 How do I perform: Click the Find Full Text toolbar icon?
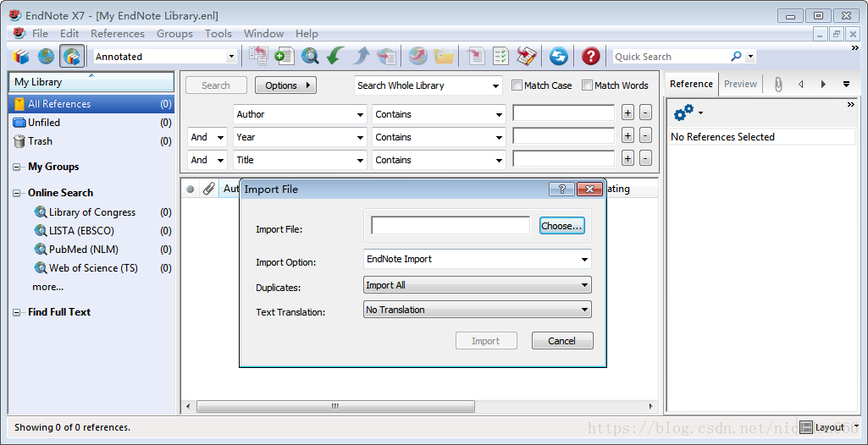pyautogui.click(x=386, y=56)
